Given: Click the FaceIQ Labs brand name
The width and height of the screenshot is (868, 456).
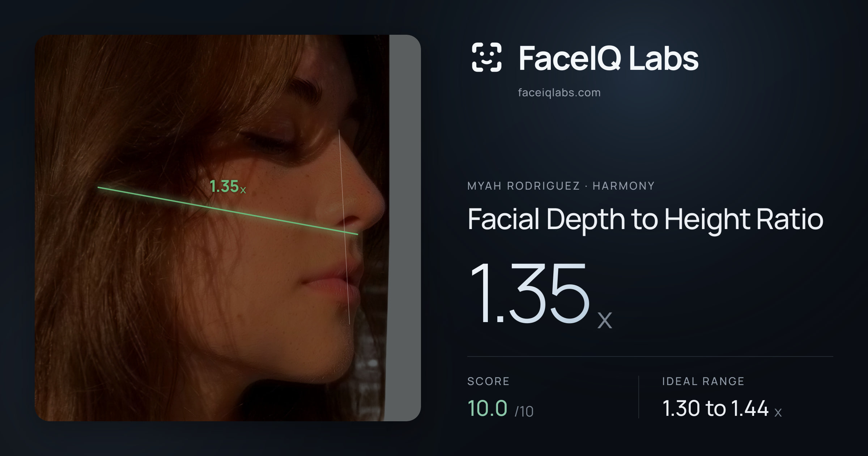Looking at the screenshot, I should [608, 58].
